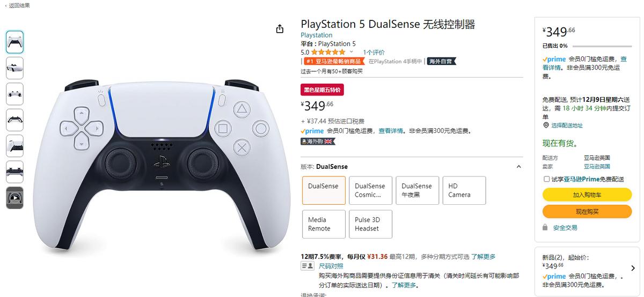
Task: Click the 5-star rating stars
Action: pos(328,53)
